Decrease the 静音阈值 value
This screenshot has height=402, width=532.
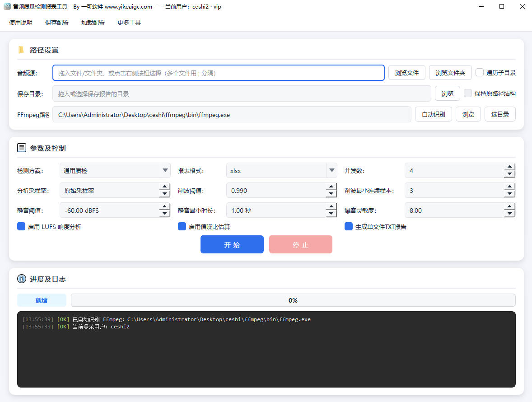164,214
